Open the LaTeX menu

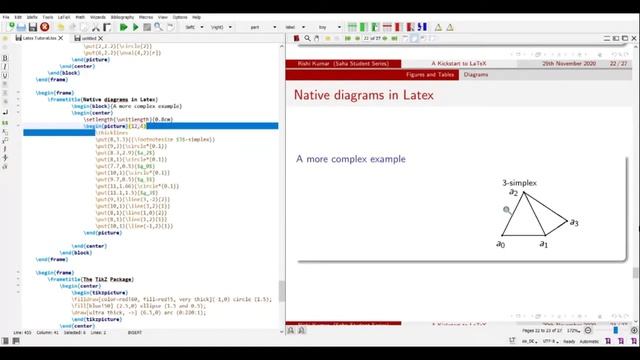[x=64, y=17]
